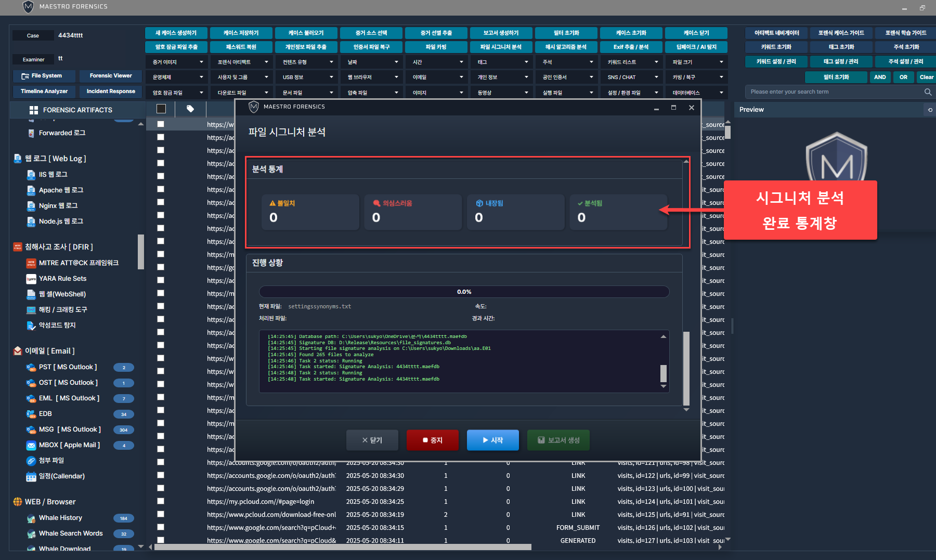936x560 pixels.
Task: Click the 중지 stop button
Action: coord(432,440)
